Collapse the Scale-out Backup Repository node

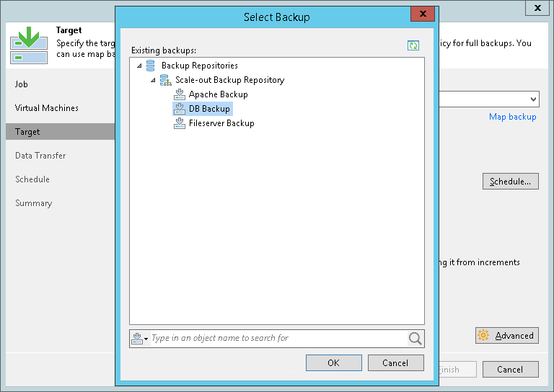pos(153,80)
